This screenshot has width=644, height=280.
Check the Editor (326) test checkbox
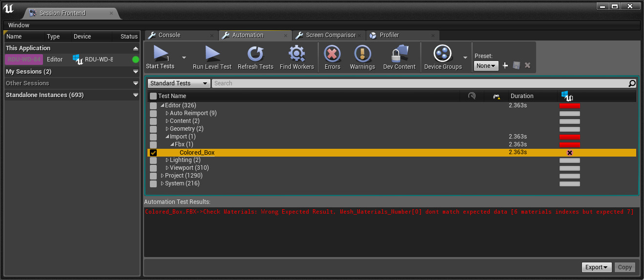tap(153, 106)
